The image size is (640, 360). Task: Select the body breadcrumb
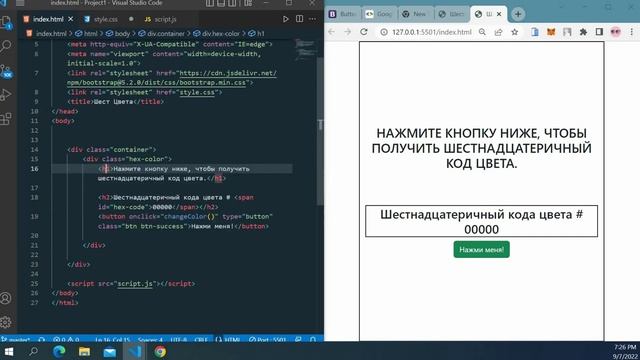click(118, 33)
